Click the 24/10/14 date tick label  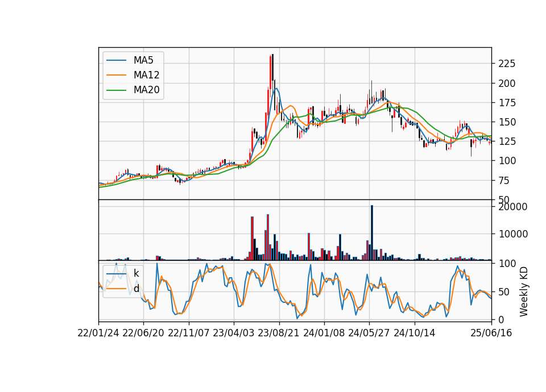pyautogui.click(x=415, y=333)
